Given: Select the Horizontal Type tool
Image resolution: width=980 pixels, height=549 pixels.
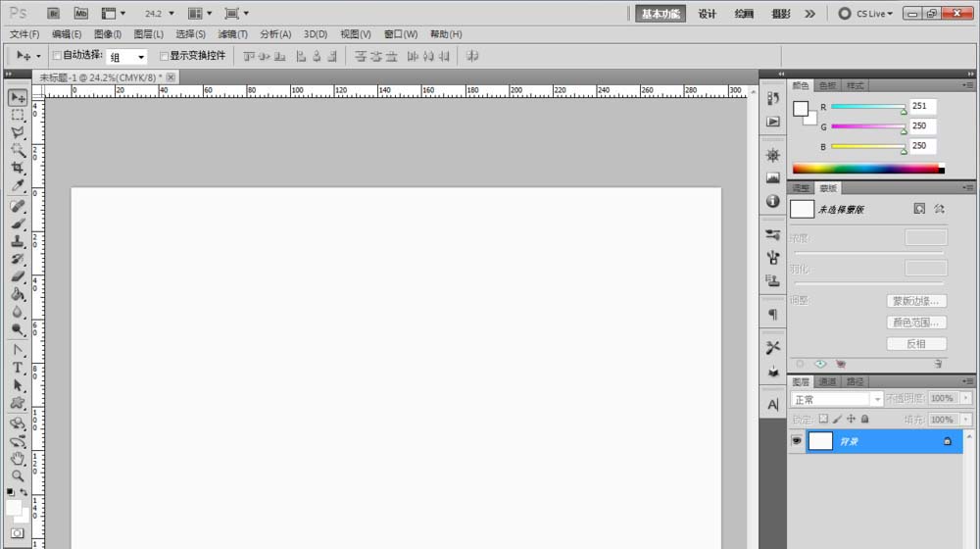Looking at the screenshot, I should [18, 368].
